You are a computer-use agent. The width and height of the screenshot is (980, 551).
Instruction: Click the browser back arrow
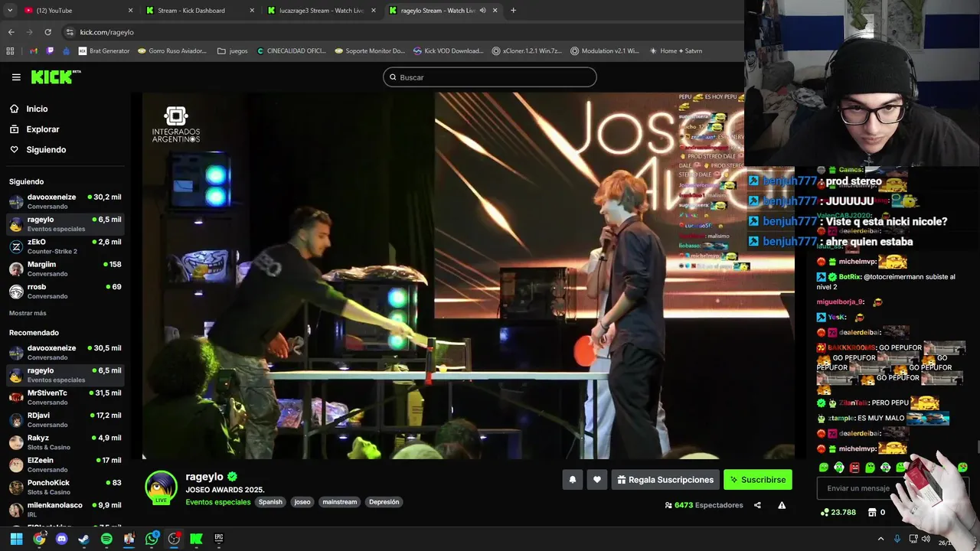(11, 32)
